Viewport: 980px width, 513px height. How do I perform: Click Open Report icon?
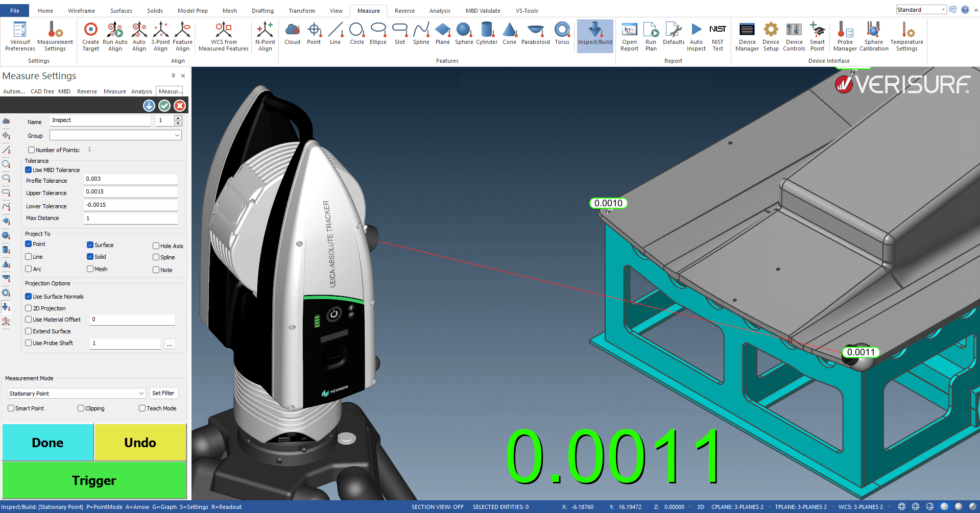click(x=629, y=36)
